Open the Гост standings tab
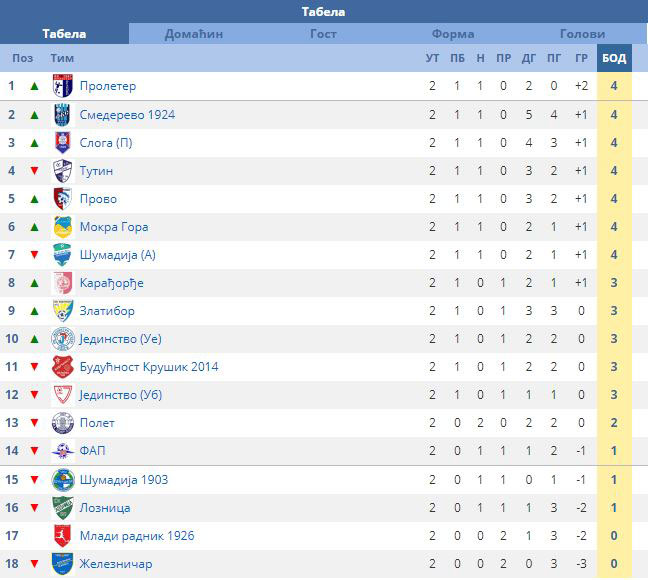The image size is (648, 580). 323,34
